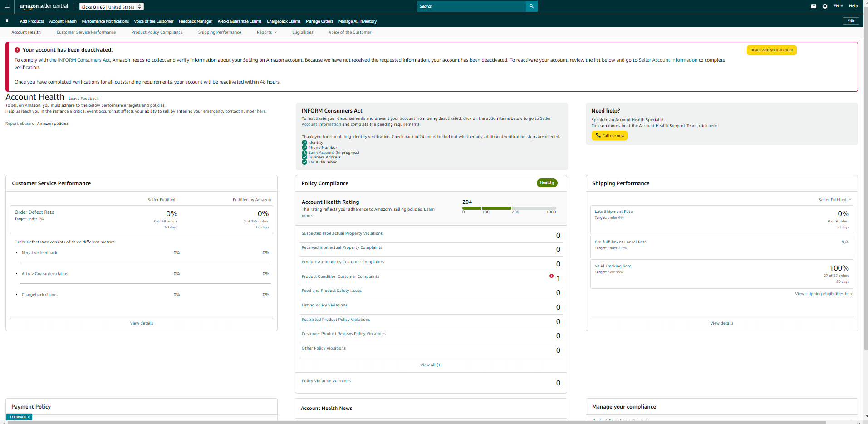868x424 pixels.
Task: Open the EN language dropdown
Action: [x=838, y=6]
